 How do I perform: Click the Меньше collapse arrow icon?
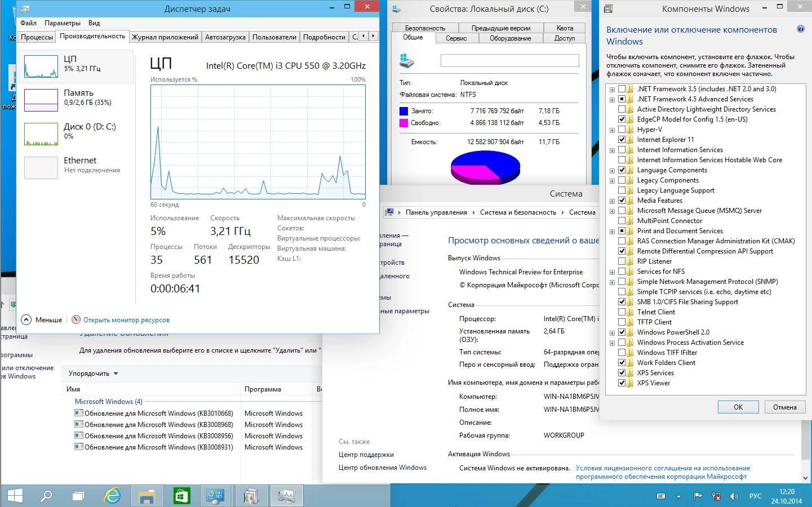point(26,319)
